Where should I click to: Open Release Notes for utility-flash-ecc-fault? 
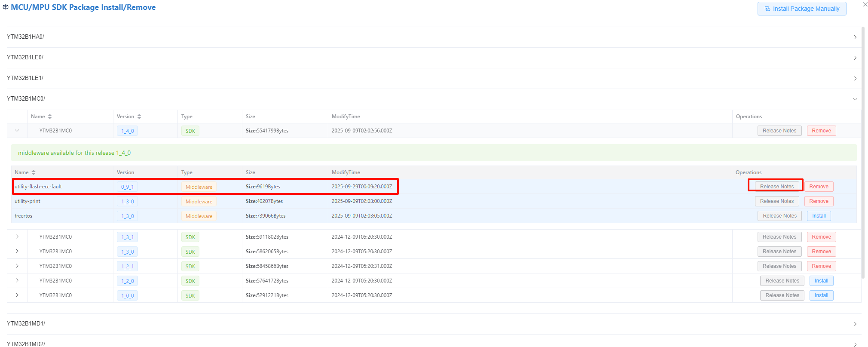[x=776, y=187]
